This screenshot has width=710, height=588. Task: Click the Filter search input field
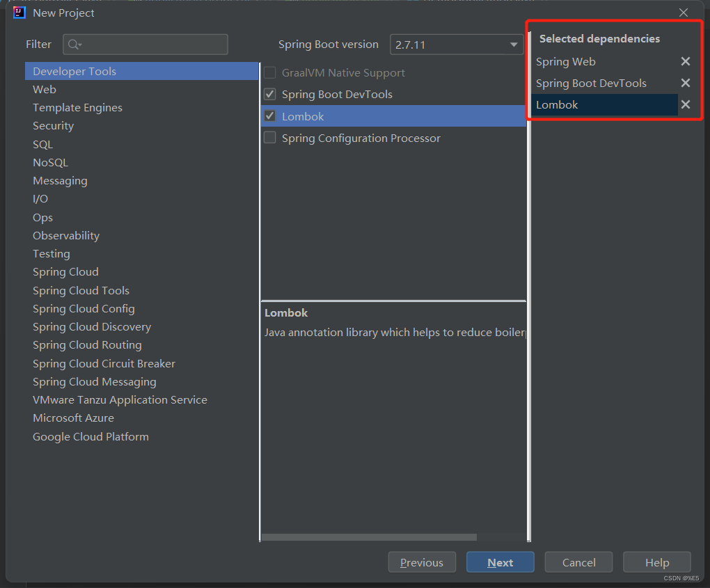(x=145, y=45)
